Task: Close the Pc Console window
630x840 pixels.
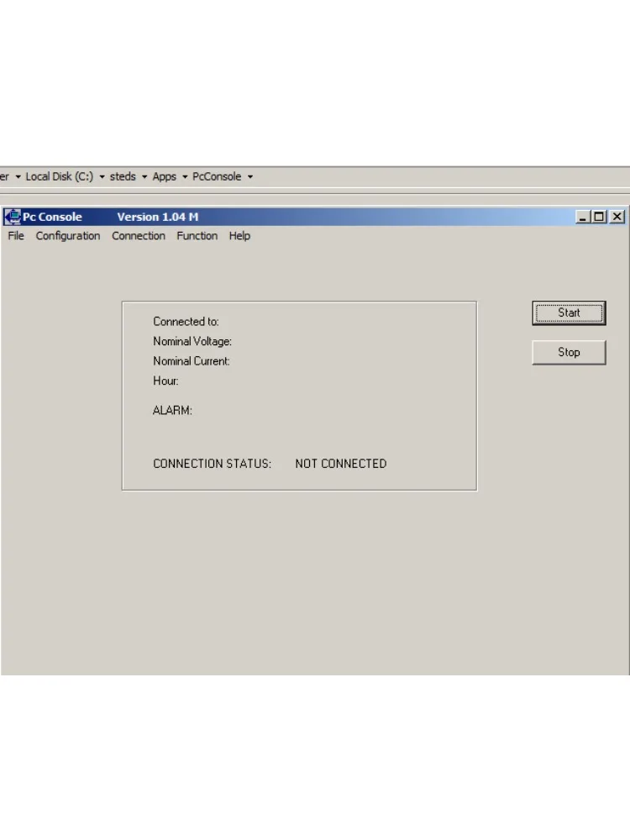Action: [617, 217]
